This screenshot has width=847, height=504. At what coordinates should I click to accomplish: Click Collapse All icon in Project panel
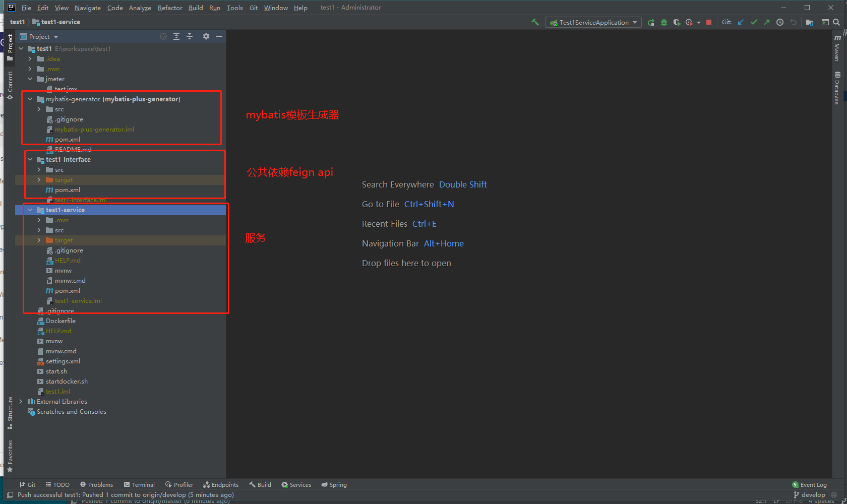click(x=190, y=36)
